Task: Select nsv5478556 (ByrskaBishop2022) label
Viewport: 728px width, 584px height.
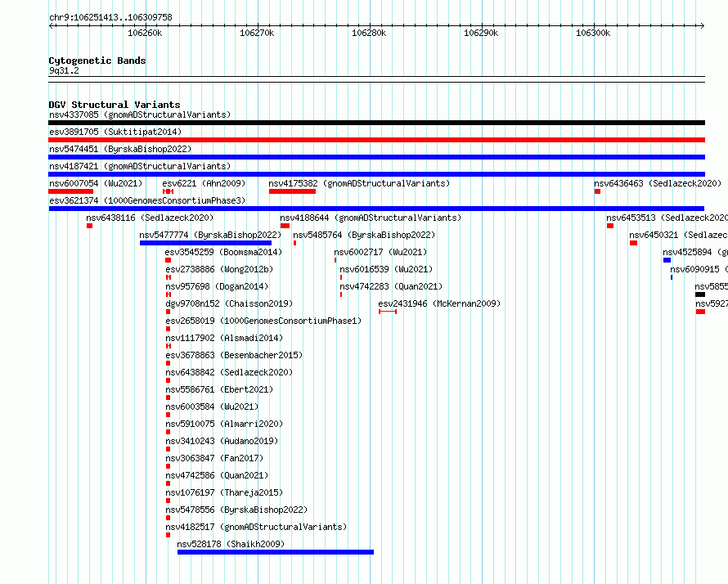Action: point(236,510)
